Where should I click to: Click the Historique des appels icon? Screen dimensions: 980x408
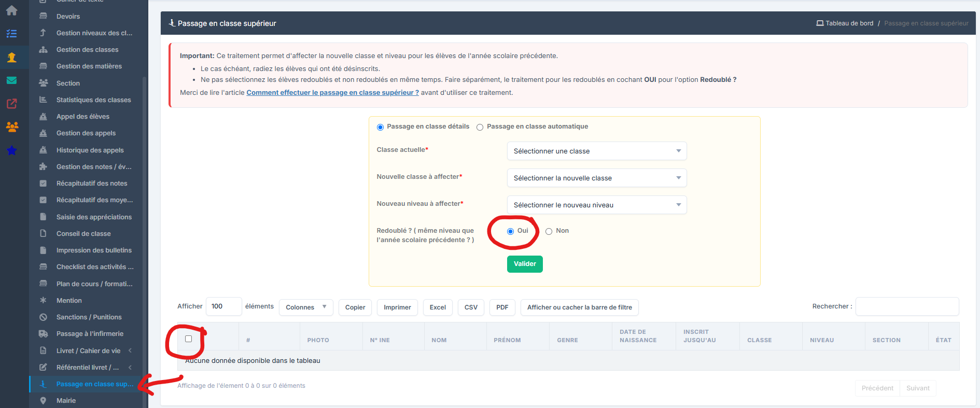click(44, 150)
